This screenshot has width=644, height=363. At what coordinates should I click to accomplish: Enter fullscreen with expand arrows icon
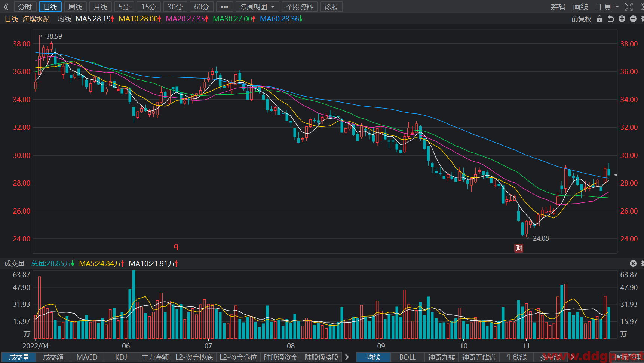click(629, 7)
